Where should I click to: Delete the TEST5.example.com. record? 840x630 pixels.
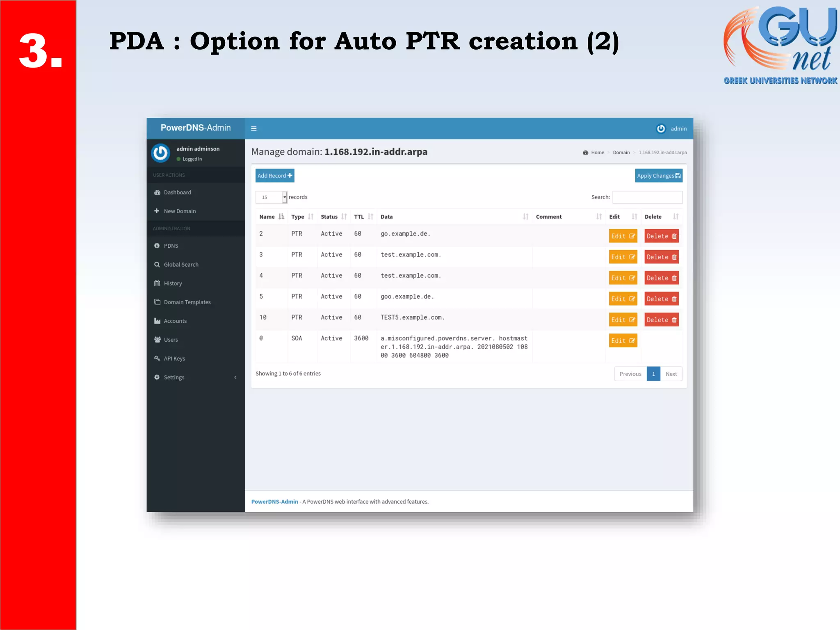(662, 320)
